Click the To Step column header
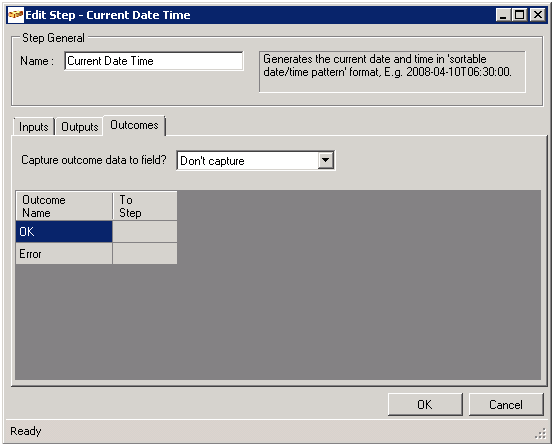The height and width of the screenshot is (444, 553). pos(145,206)
